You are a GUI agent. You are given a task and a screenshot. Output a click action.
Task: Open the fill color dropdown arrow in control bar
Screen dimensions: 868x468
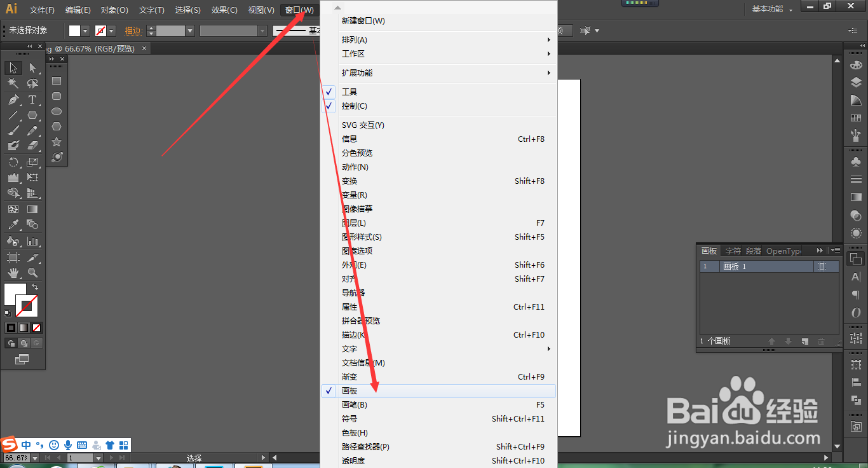tap(85, 31)
